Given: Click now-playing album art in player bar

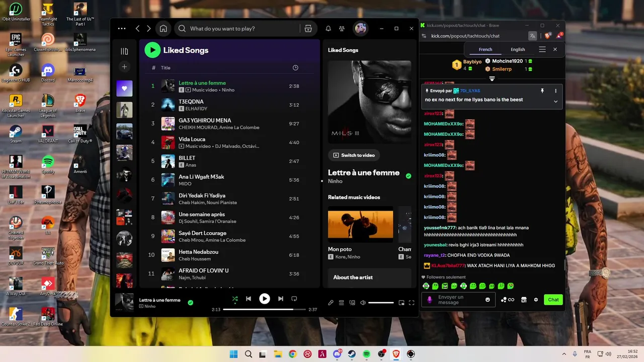Looking at the screenshot, I should pos(124,303).
